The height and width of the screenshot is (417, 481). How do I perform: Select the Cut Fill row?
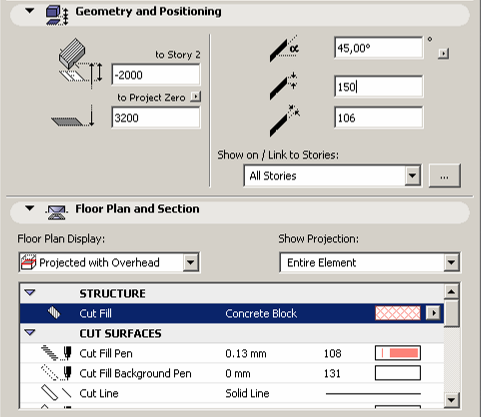[232, 313]
